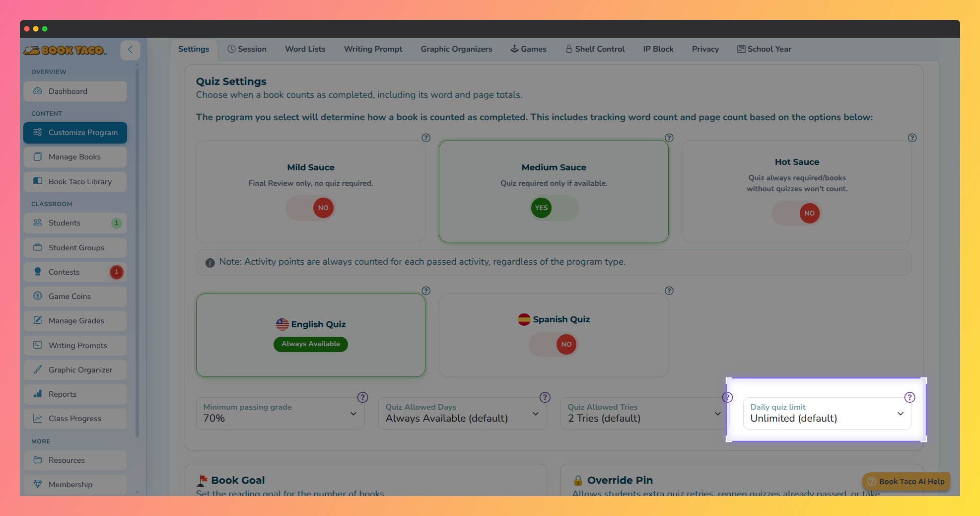Click the Book Taco logo
The image size is (980, 516).
pos(66,50)
